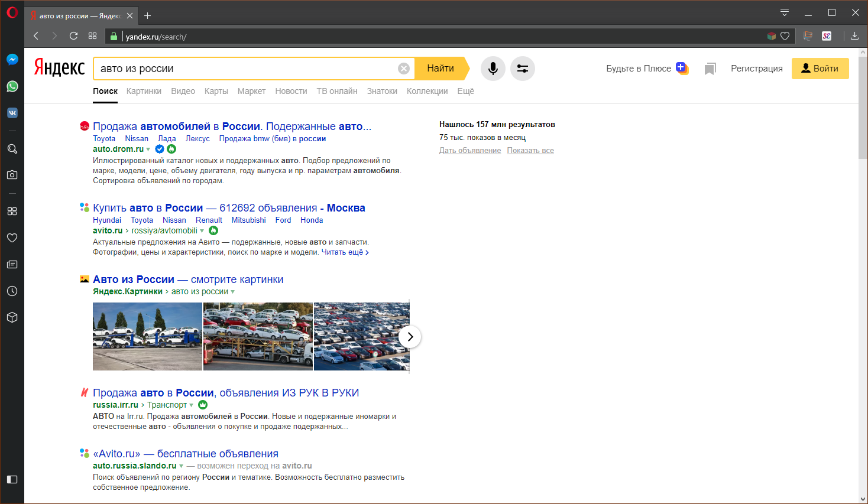Switch to the Карты tab
The height and width of the screenshot is (504, 868).
pyautogui.click(x=216, y=91)
